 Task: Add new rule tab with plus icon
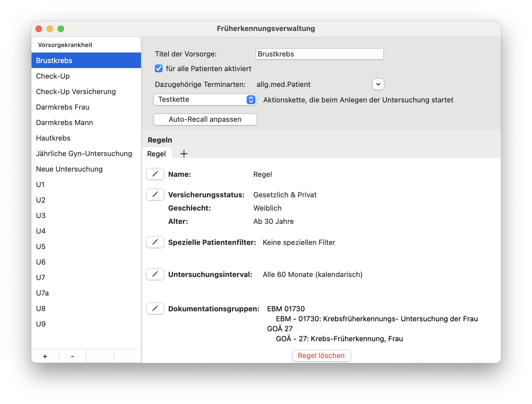184,154
